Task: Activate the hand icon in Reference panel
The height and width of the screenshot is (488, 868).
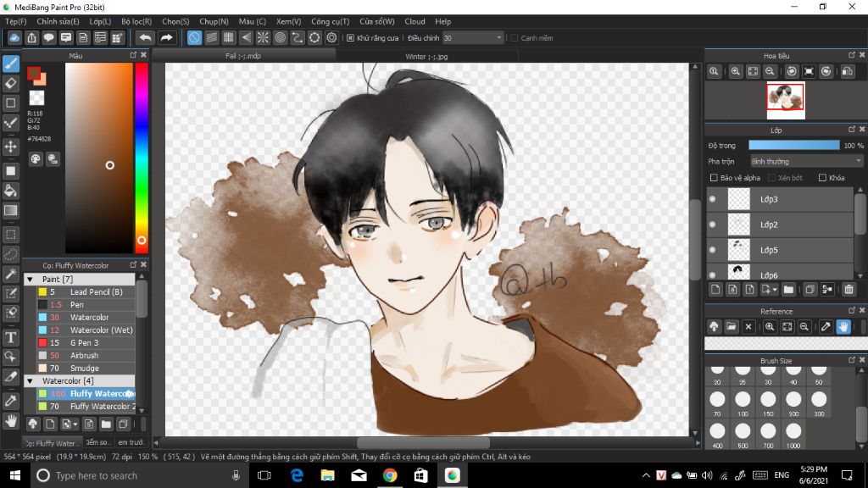Action: click(x=843, y=326)
